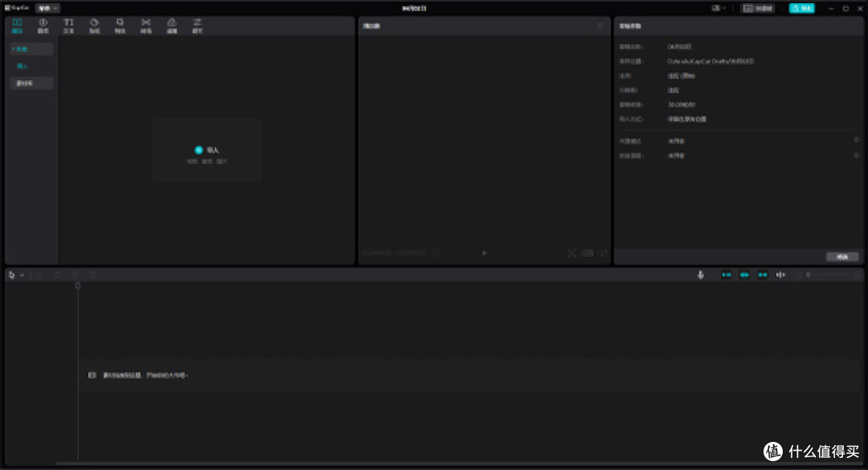The height and width of the screenshot is (470, 868).
Task: Open the Filters tab
Action: tap(172, 26)
